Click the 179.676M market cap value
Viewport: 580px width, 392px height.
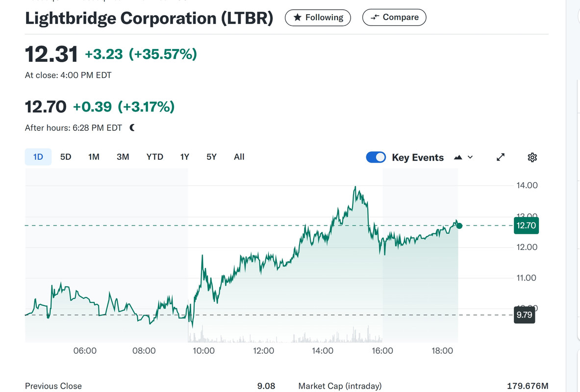pos(528,386)
